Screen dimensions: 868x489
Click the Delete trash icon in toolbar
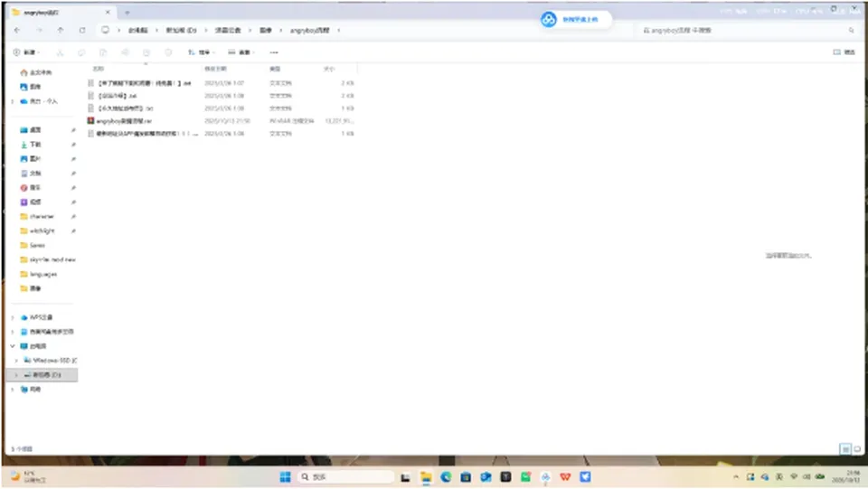coord(168,52)
